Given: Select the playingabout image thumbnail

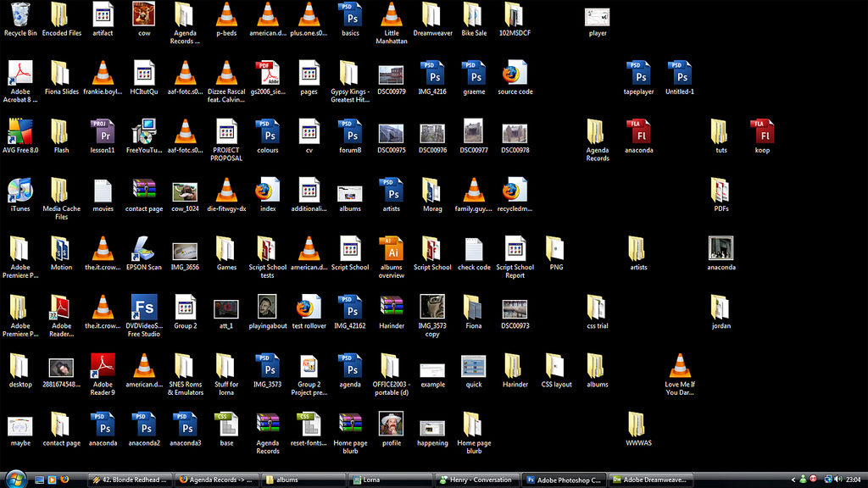Looking at the screenshot, I should click(268, 307).
